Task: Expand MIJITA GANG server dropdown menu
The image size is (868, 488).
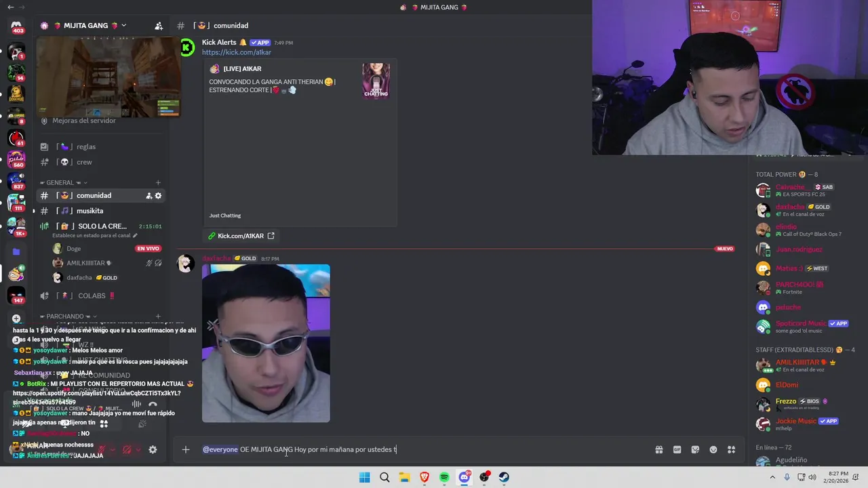Action: click(x=123, y=26)
